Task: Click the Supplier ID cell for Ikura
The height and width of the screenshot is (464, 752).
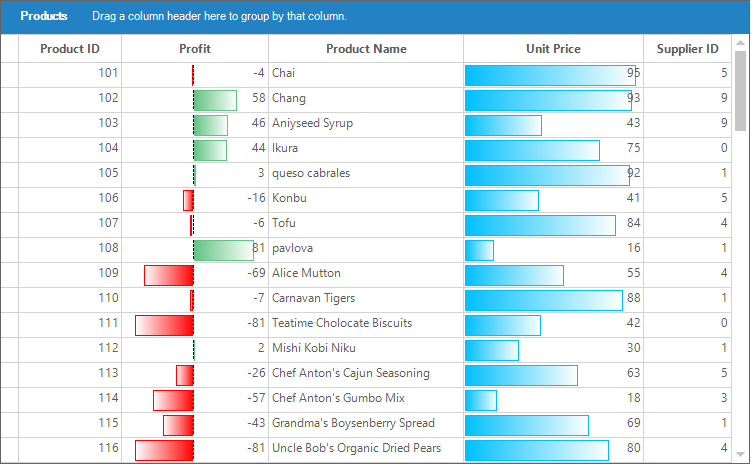Action: [x=687, y=149]
